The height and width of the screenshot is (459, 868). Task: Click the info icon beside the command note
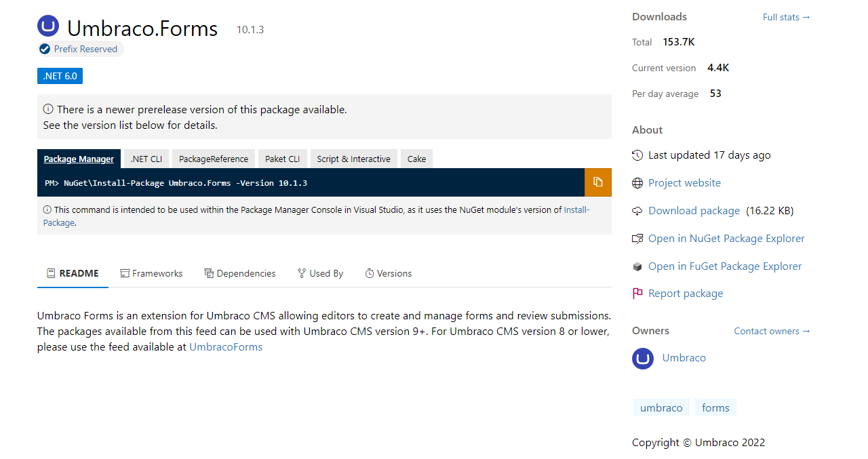[47, 210]
